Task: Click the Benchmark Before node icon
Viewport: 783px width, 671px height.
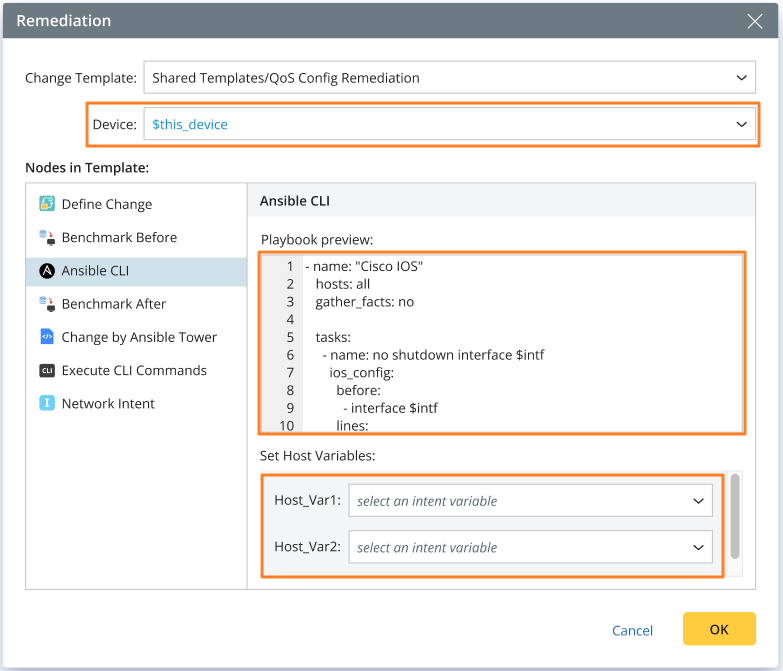Action: [x=47, y=238]
